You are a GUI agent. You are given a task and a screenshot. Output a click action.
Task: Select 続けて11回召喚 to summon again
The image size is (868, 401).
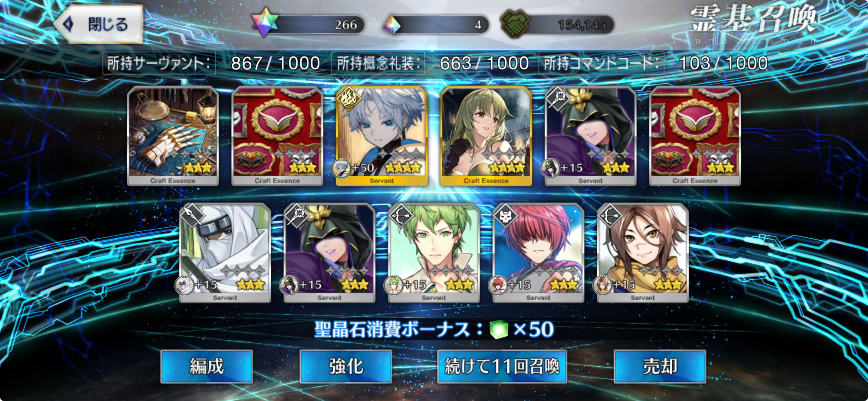click(x=502, y=366)
